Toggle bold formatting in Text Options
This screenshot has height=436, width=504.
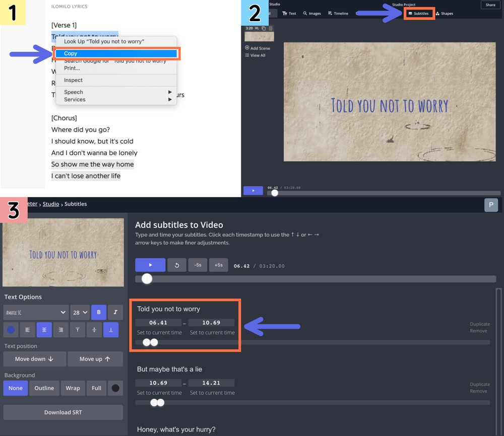click(x=99, y=312)
